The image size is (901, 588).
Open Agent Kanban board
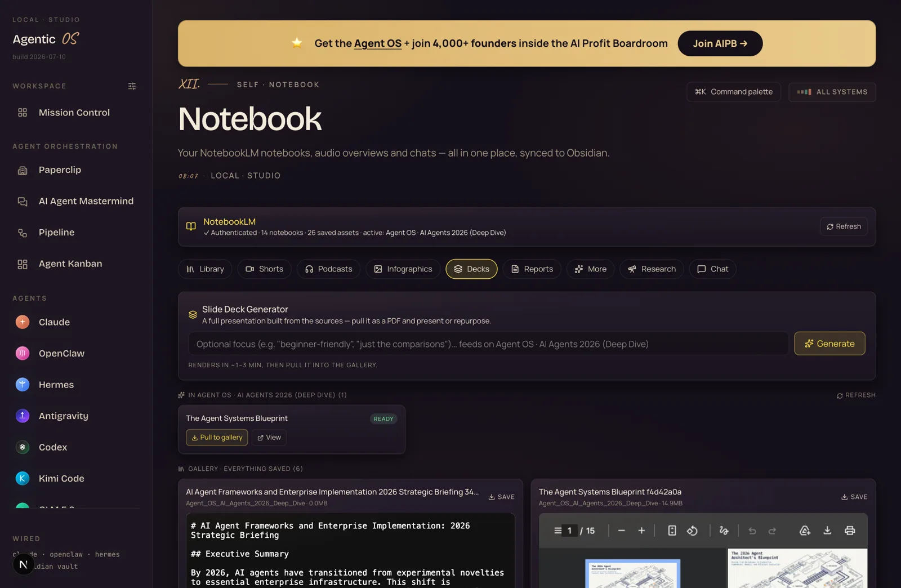coord(70,264)
